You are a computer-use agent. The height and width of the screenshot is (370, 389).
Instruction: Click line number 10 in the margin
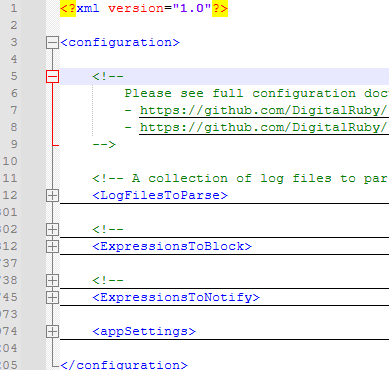pos(10,161)
